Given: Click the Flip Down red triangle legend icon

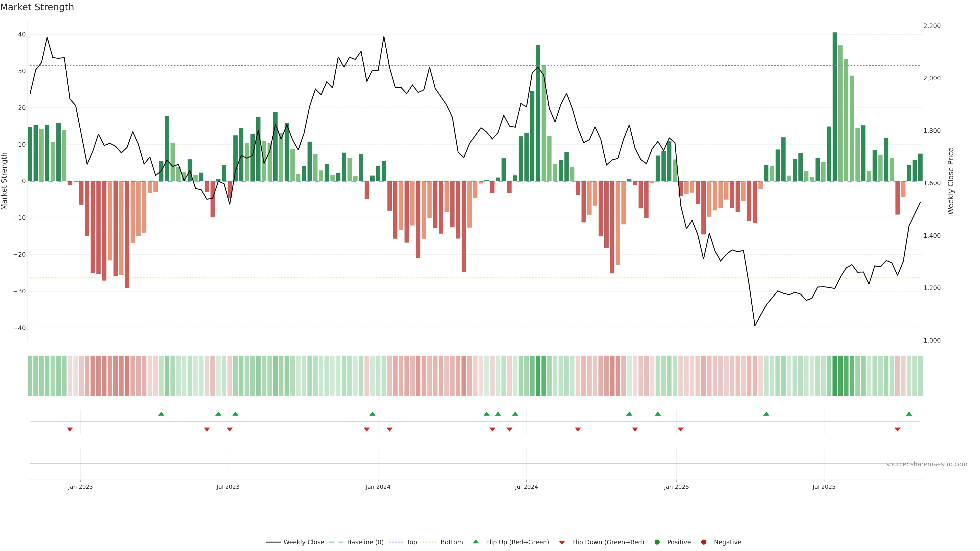Looking at the screenshot, I should 562,543.
